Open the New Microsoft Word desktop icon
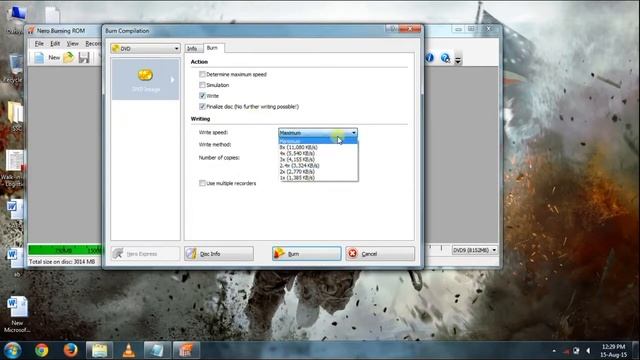This screenshot has height=360, width=640. pos(17,314)
